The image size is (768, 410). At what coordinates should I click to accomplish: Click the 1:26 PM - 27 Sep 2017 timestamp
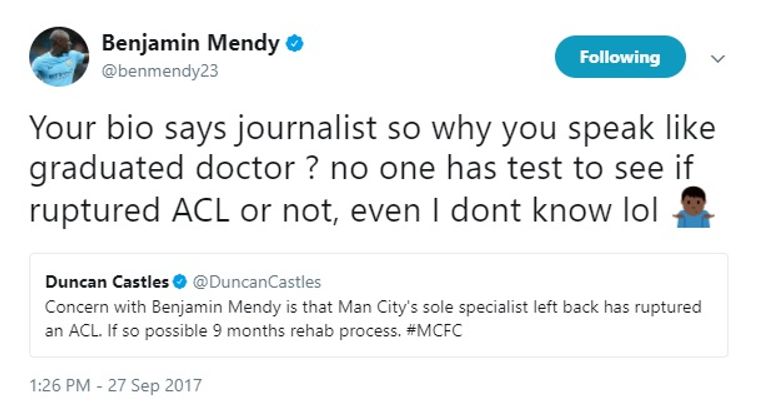pyautogui.click(x=116, y=385)
